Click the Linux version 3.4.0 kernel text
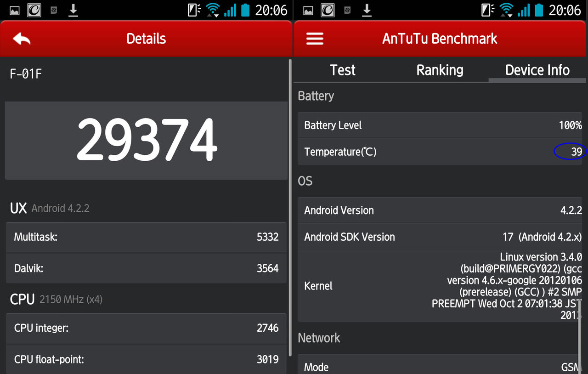588x374 pixels. [507, 286]
